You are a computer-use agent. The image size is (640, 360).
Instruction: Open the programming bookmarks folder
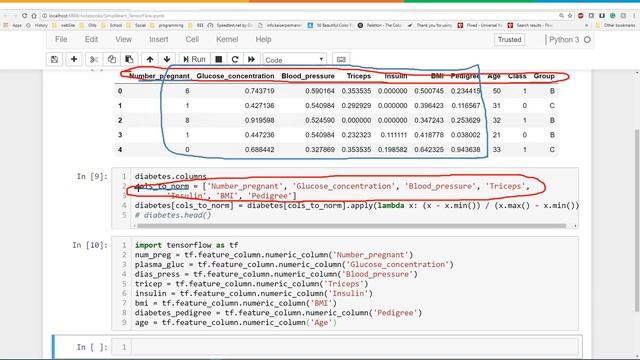point(167,25)
